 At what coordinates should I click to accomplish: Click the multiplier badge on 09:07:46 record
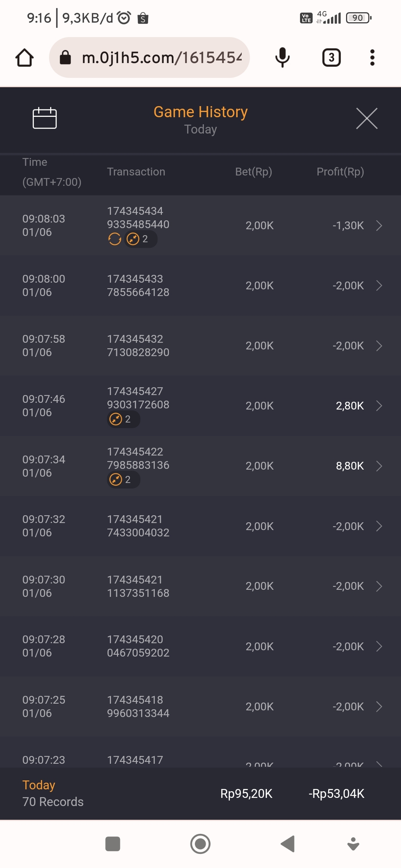123,420
